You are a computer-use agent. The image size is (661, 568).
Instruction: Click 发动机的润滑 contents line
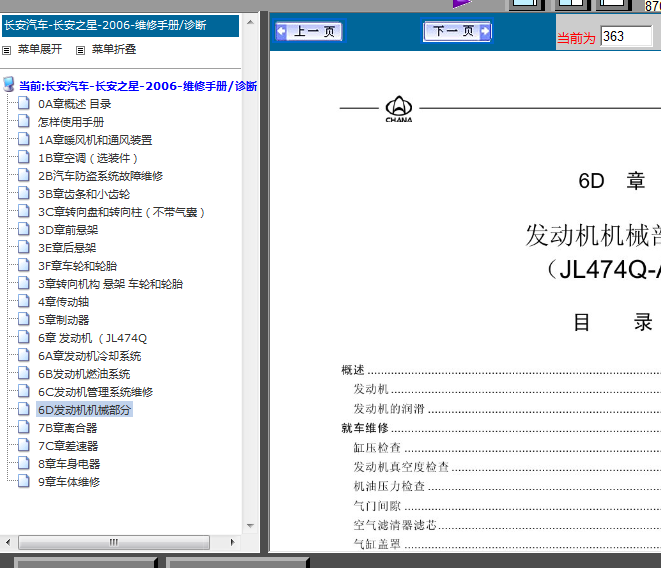389,409
